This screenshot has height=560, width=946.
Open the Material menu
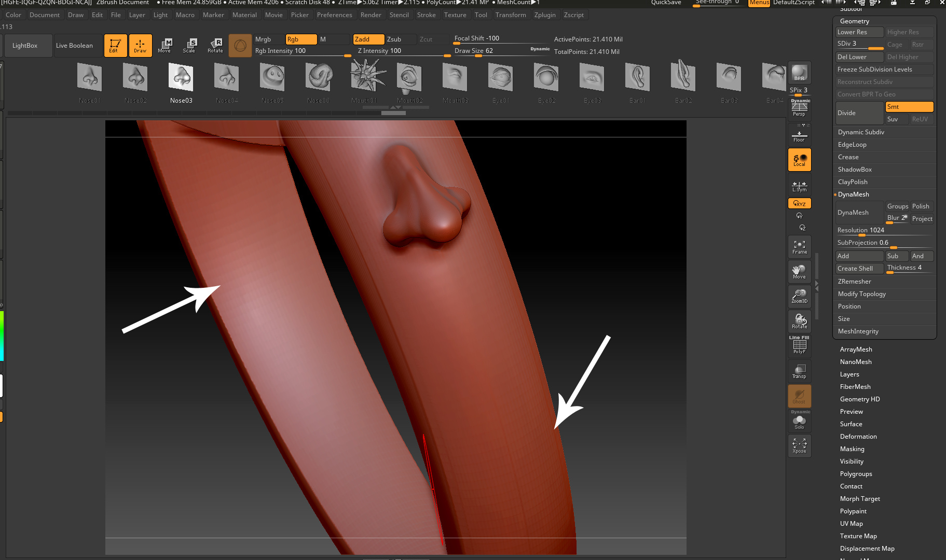point(244,15)
